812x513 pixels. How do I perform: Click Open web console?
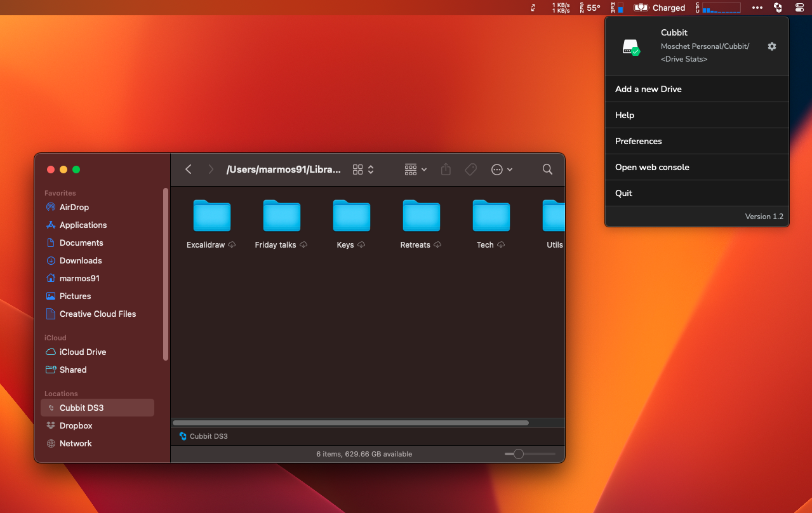[x=652, y=167]
